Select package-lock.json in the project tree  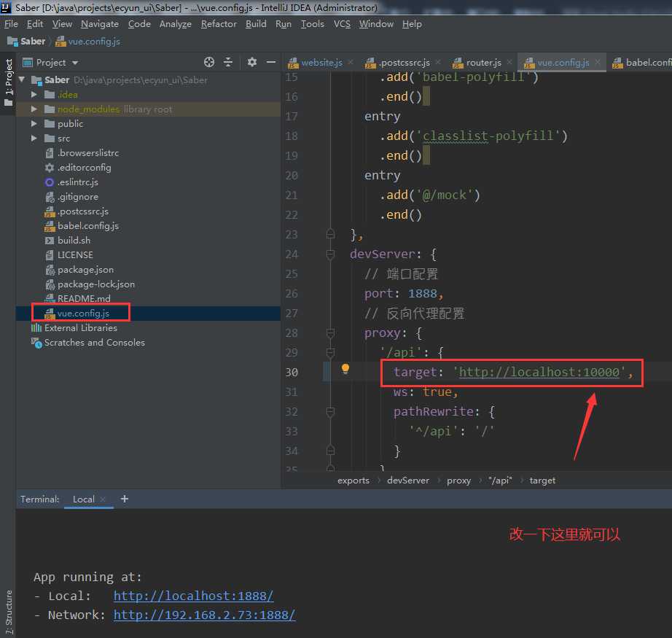[x=96, y=284]
